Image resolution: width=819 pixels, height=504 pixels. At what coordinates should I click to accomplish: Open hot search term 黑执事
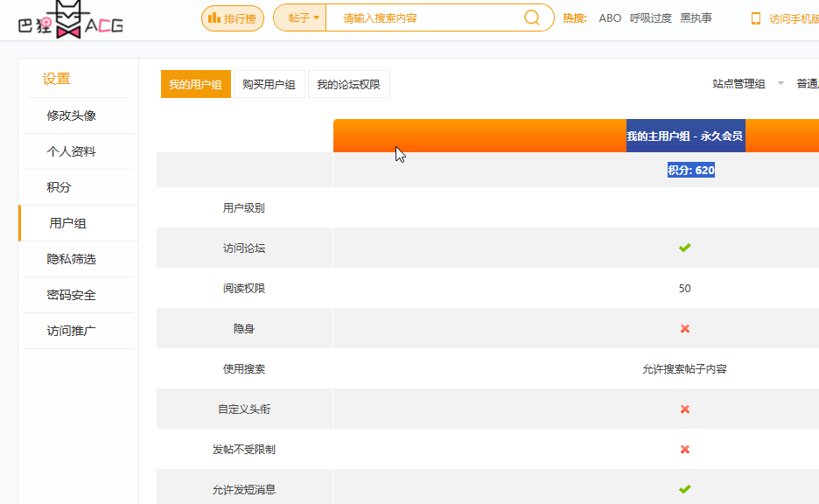coord(696,18)
